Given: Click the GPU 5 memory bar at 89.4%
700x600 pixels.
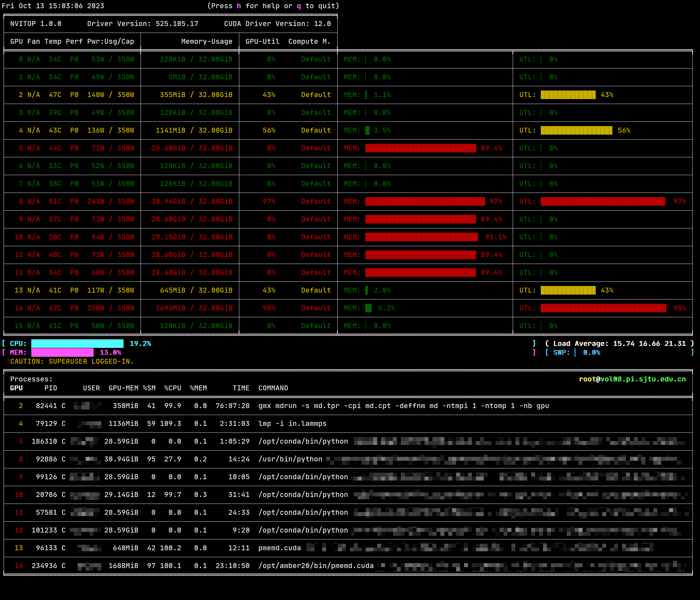Looking at the screenshot, I should (421, 148).
